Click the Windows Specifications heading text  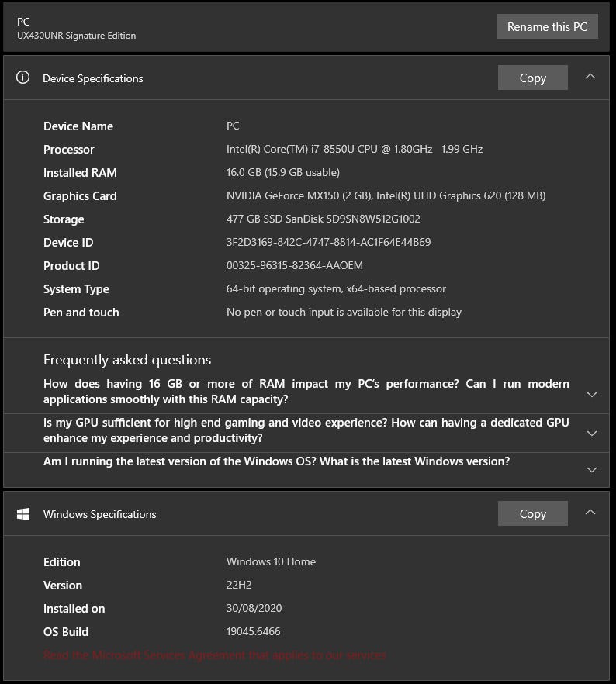point(99,514)
